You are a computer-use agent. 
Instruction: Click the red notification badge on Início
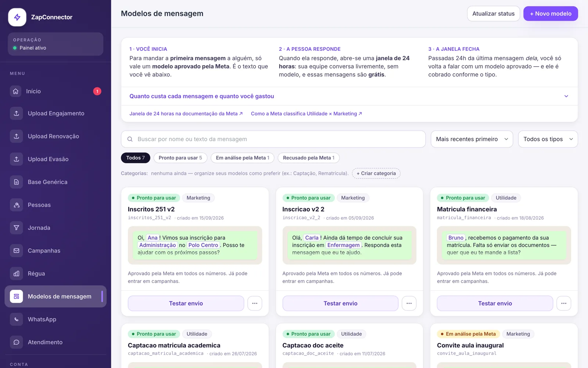click(x=97, y=91)
